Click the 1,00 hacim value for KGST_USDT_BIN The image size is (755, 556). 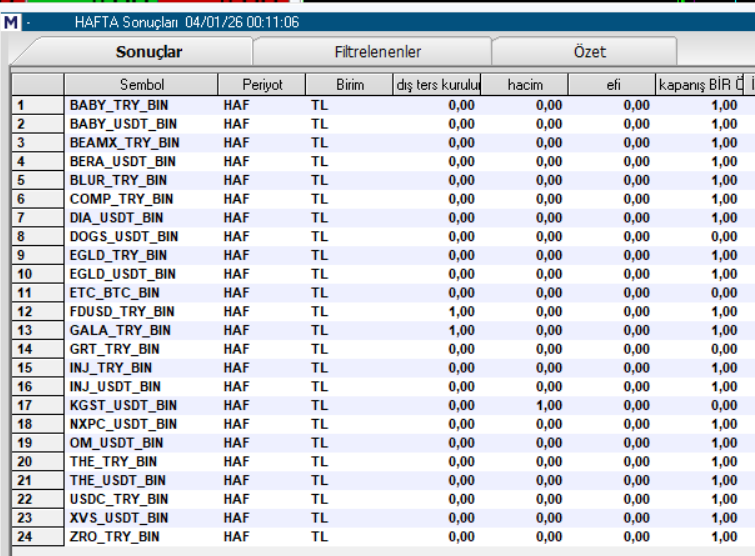(549, 406)
